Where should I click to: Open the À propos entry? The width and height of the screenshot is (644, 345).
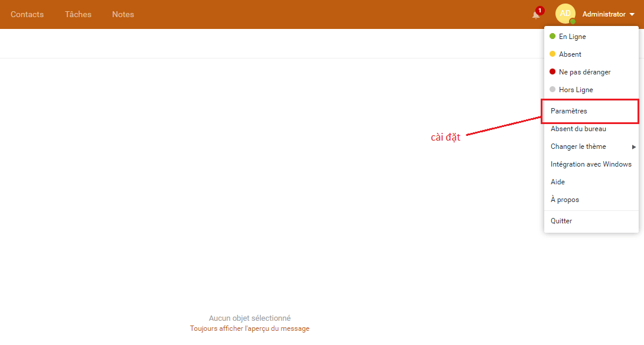tap(565, 200)
